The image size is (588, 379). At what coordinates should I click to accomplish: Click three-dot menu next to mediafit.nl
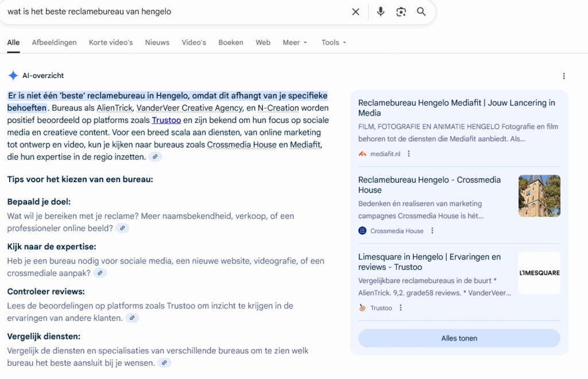(409, 153)
